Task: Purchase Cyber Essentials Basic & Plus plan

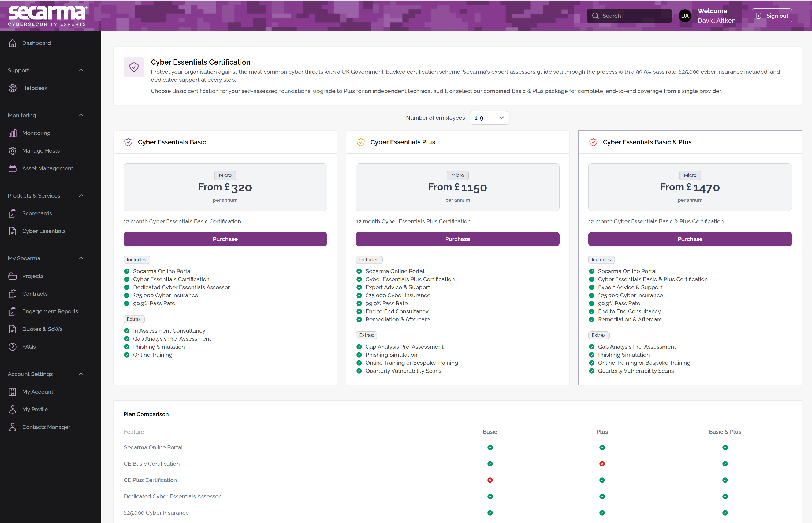Action: tap(690, 239)
